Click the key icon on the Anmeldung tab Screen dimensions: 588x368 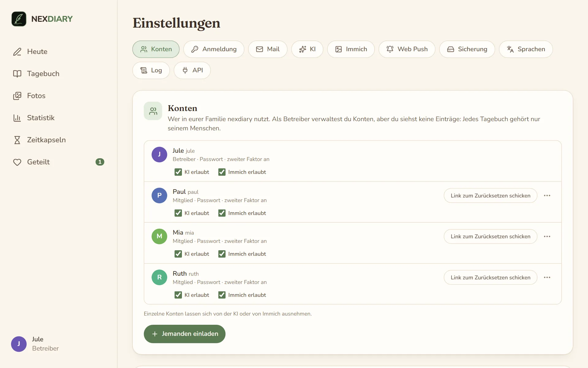(195, 49)
